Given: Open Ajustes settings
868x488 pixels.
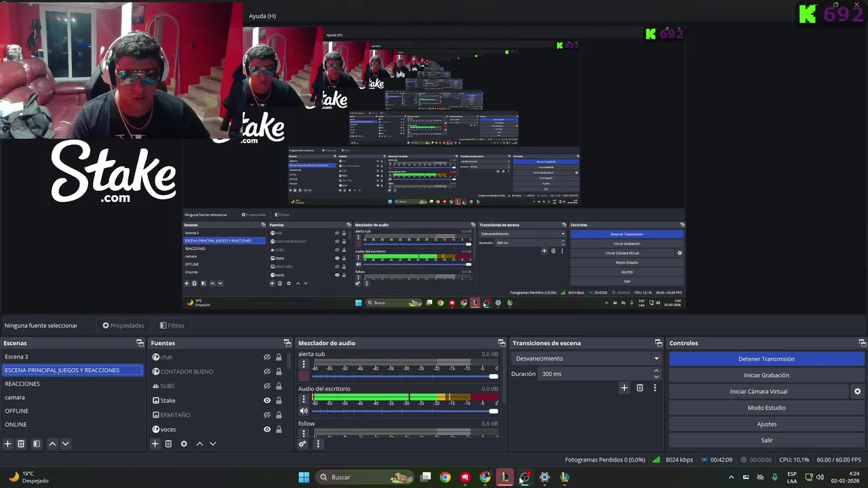Looking at the screenshot, I should 766,424.
